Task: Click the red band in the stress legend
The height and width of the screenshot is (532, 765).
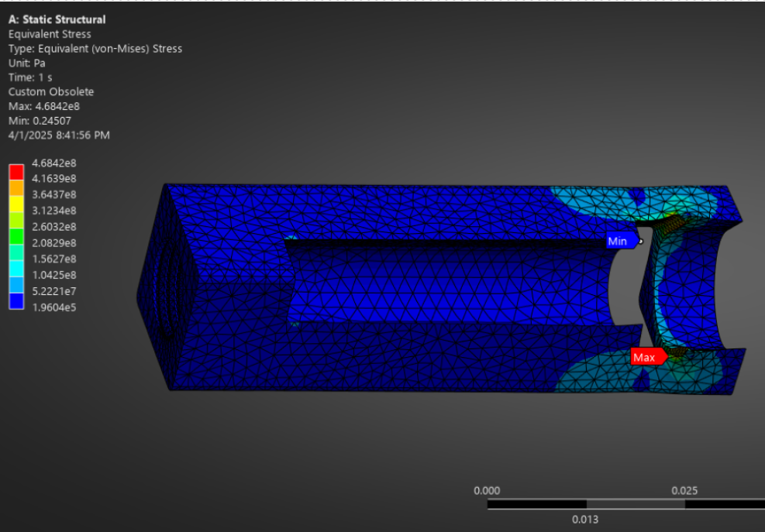Action: pos(16,172)
